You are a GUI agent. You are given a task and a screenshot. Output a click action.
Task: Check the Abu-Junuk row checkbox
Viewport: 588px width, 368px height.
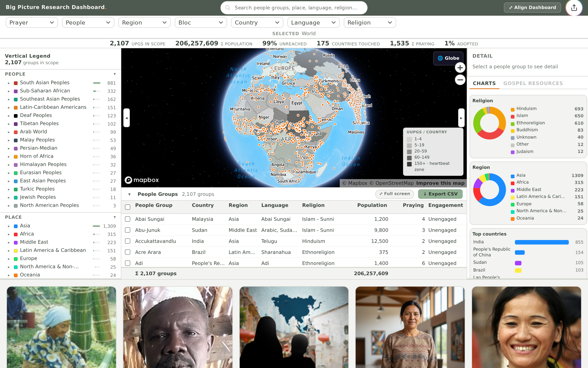[128, 230]
